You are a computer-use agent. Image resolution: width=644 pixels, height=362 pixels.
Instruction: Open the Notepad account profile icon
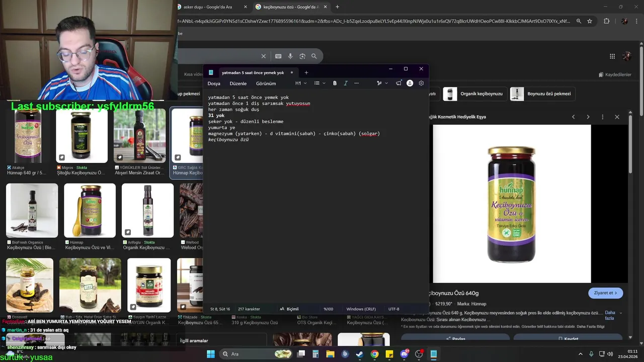(410, 83)
